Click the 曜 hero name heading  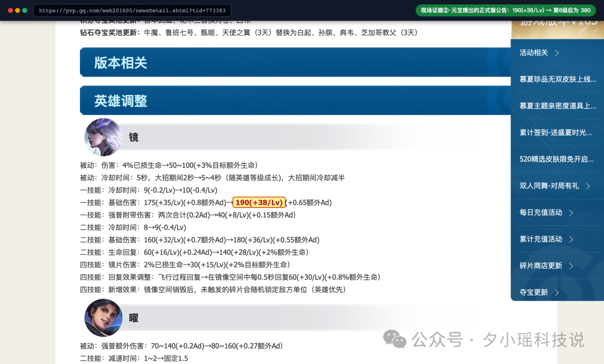pyautogui.click(x=134, y=318)
